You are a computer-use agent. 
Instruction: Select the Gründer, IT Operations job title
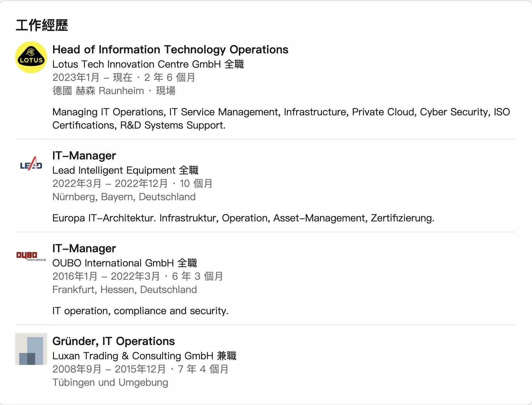[x=114, y=341]
